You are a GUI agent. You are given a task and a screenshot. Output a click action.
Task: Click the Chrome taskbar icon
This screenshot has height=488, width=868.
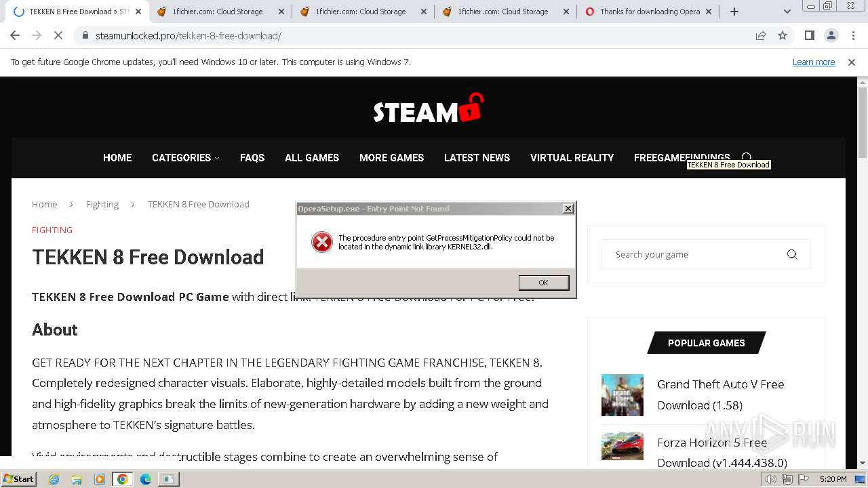[122, 479]
